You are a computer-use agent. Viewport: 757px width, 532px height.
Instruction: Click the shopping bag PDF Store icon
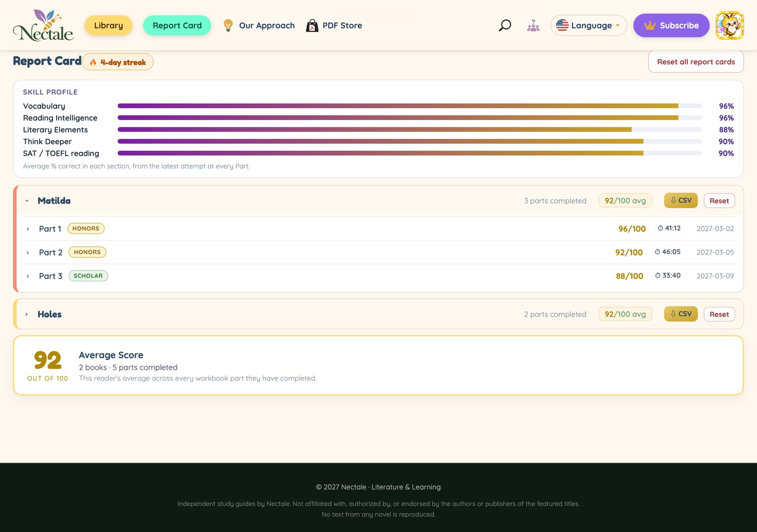[312, 26]
